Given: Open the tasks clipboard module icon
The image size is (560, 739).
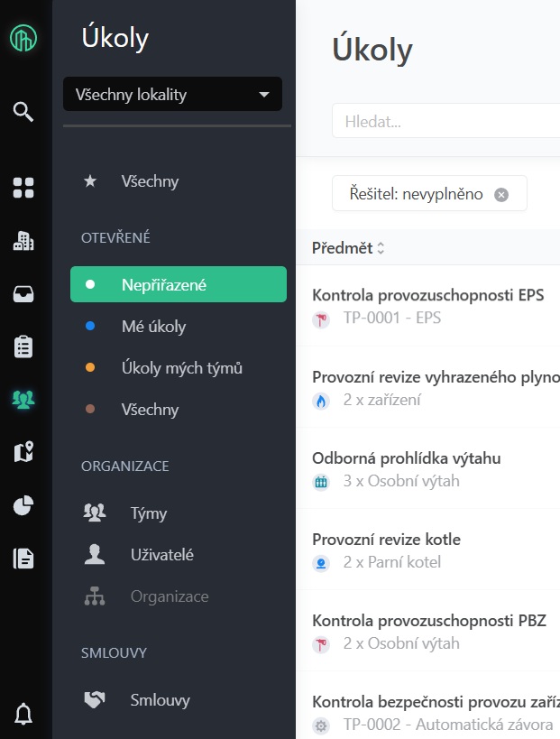Looking at the screenshot, I should click(23, 346).
